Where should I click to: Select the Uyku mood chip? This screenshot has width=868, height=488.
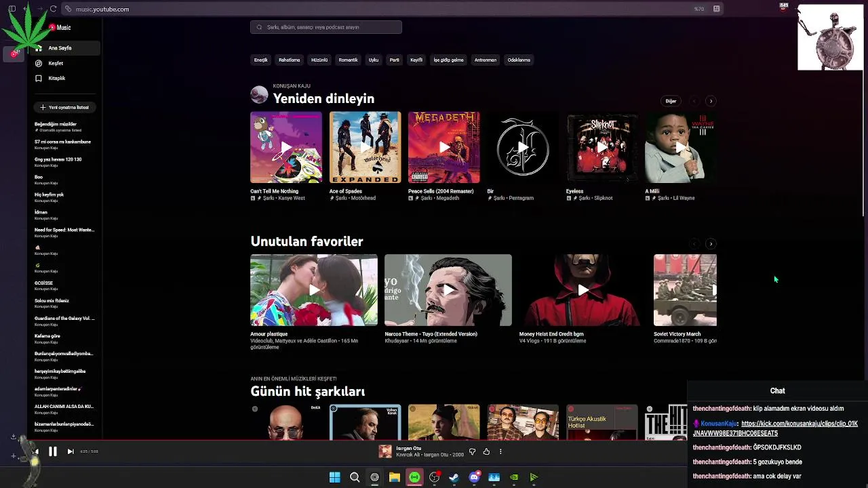coord(374,60)
